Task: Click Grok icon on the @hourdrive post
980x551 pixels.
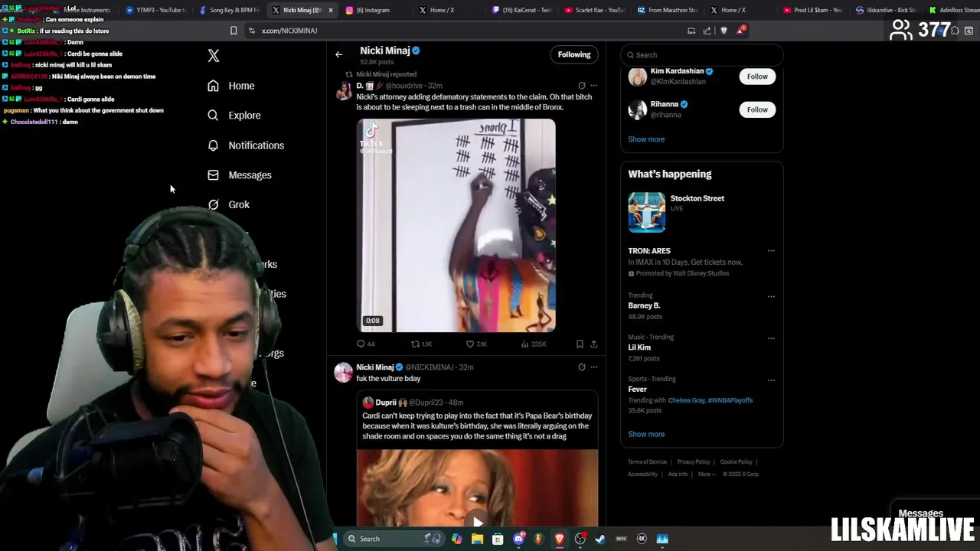Action: [581, 86]
